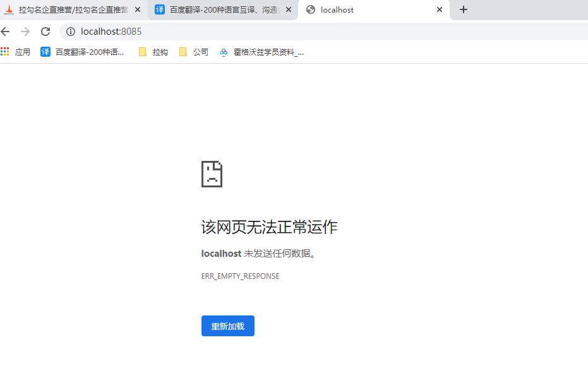This screenshot has width=588, height=376.
Task: Click the 重新加载 reload button
Action: 227,326
